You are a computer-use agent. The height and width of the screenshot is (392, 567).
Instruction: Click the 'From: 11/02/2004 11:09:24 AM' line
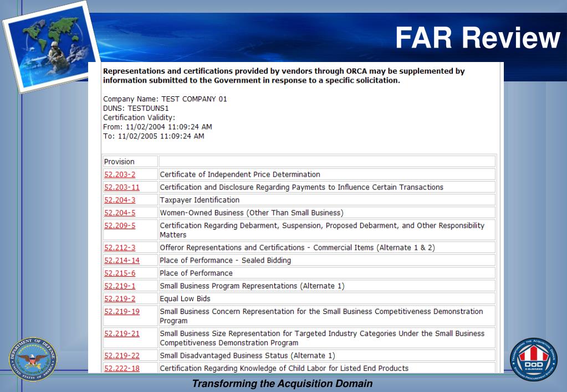click(157, 127)
